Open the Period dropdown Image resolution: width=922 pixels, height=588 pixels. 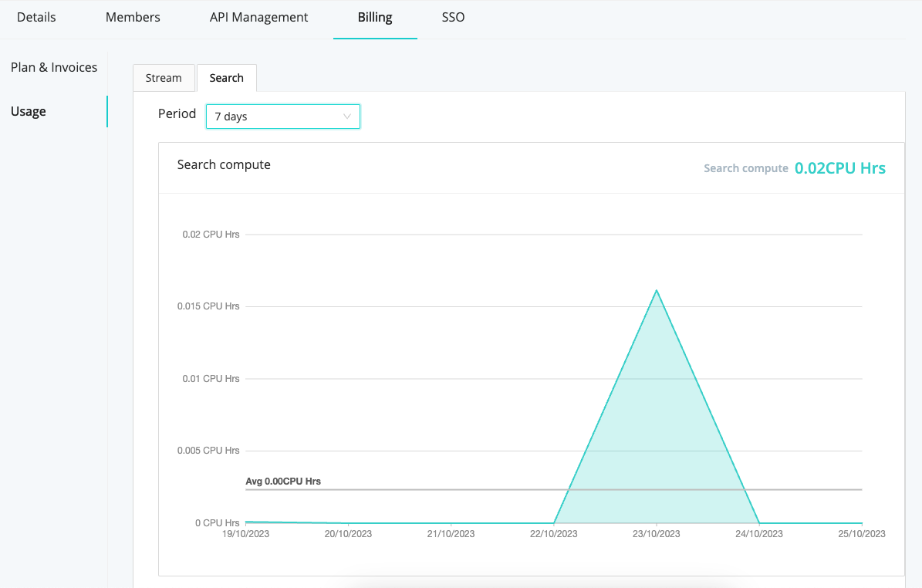[282, 116]
